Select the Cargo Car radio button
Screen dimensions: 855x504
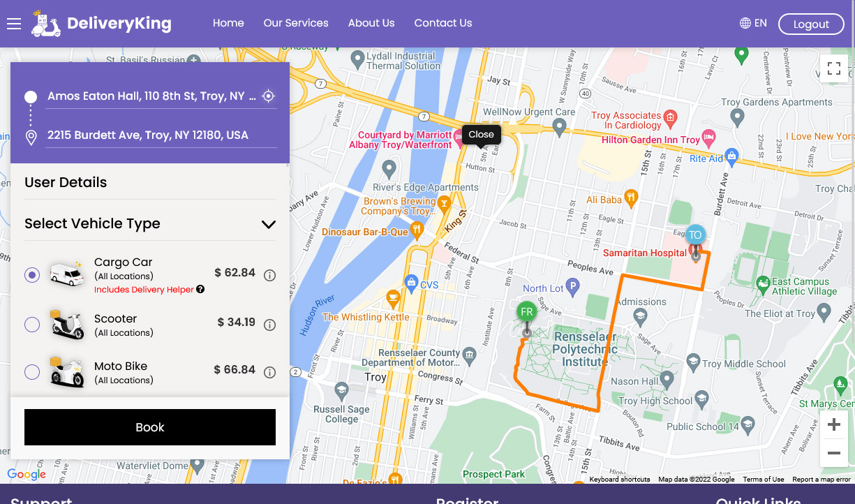point(32,275)
